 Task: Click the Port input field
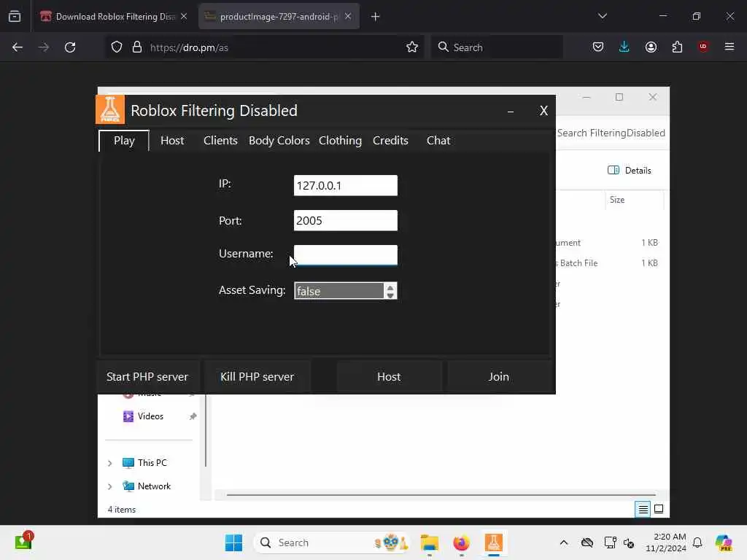(x=345, y=220)
